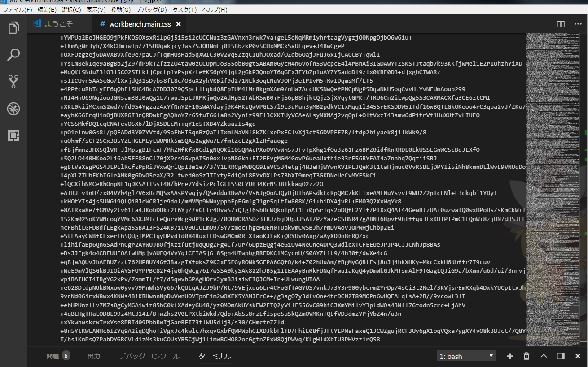
Task: Open the editor more actions (…) menu
Action: [x=578, y=24]
